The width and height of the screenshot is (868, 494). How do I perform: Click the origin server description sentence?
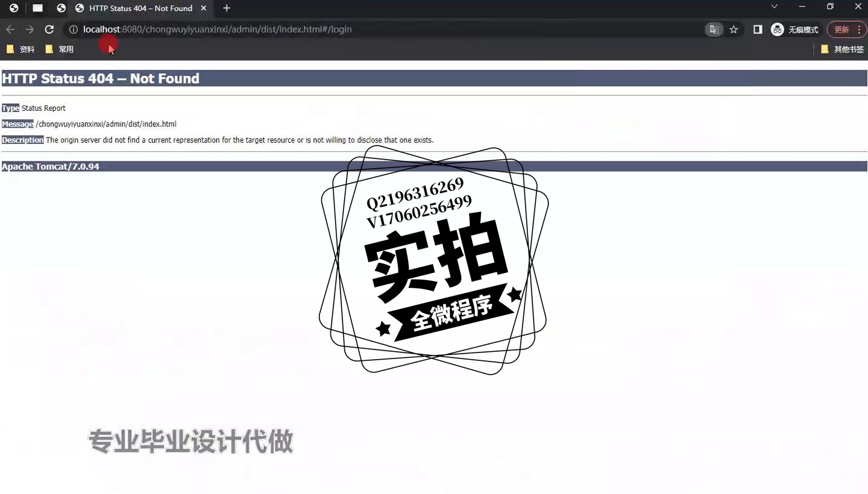pyautogui.click(x=240, y=140)
